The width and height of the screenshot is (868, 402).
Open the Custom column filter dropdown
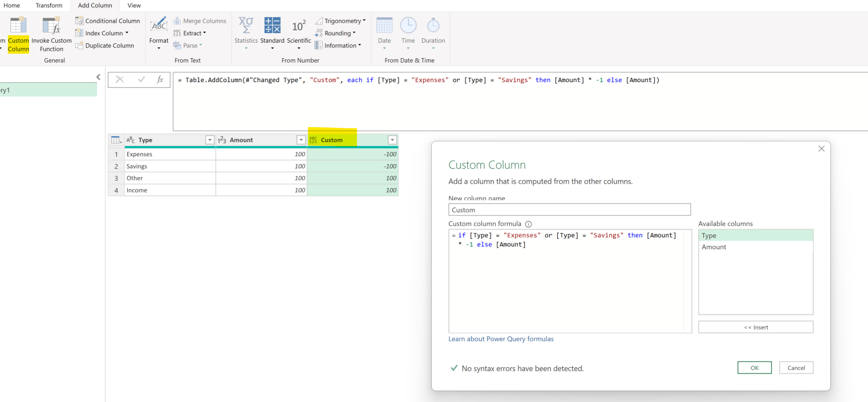[392, 140]
